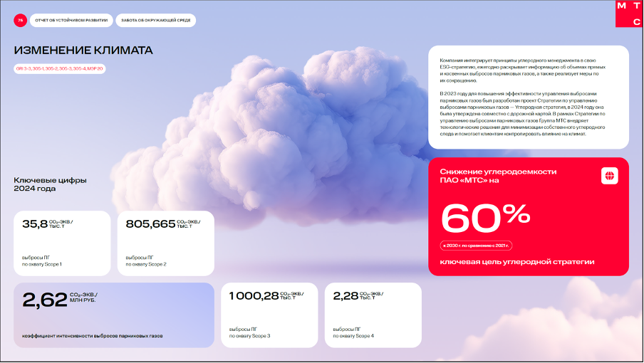Click the 805,665 Scope 2 emissions value
The width and height of the screenshot is (644, 363).
coord(150,224)
